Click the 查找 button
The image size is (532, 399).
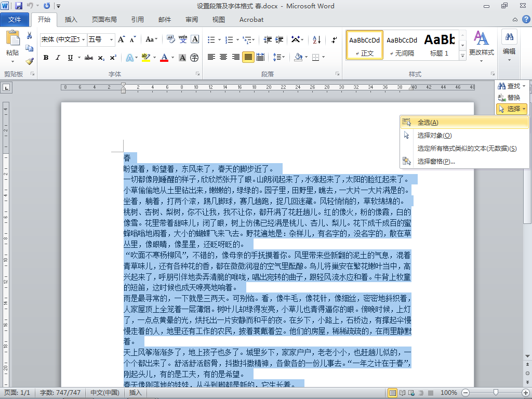(x=512, y=86)
